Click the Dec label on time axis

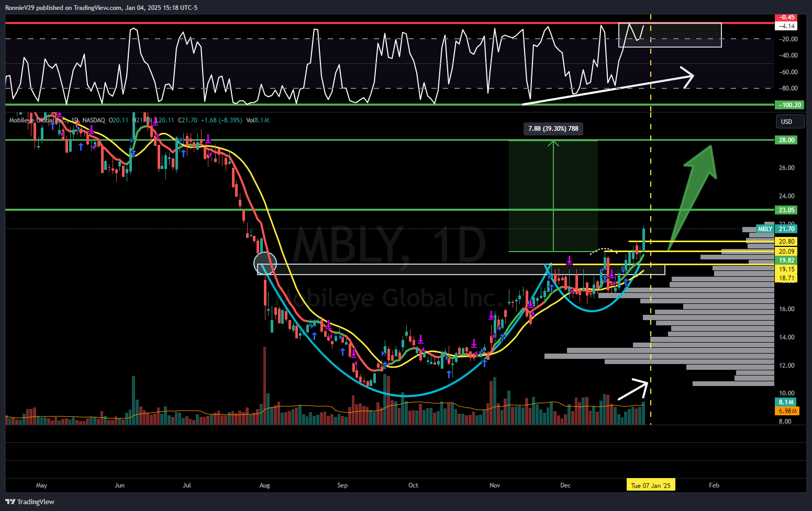pyautogui.click(x=565, y=485)
